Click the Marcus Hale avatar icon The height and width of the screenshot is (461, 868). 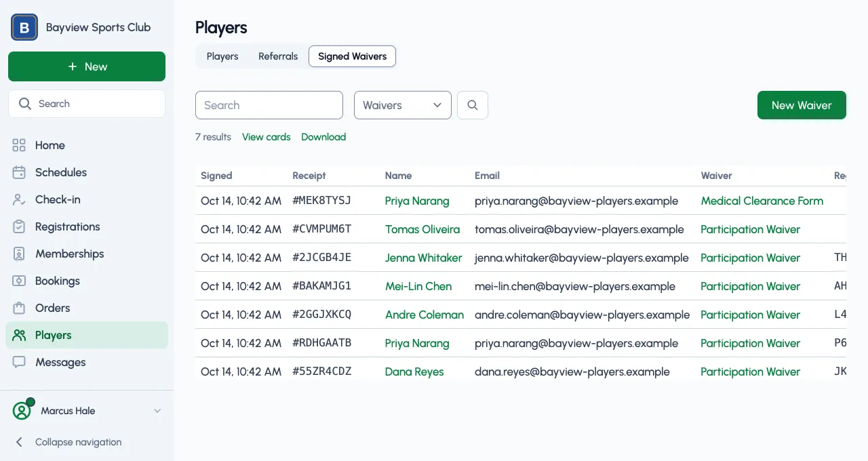pyautogui.click(x=22, y=411)
